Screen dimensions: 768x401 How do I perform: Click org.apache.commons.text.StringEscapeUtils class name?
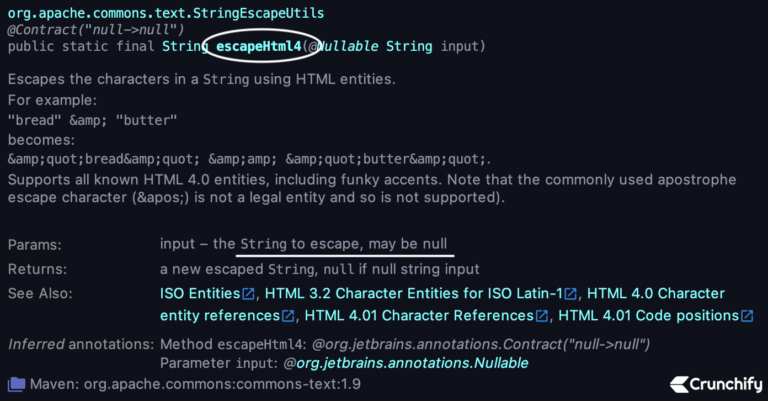coord(166,13)
